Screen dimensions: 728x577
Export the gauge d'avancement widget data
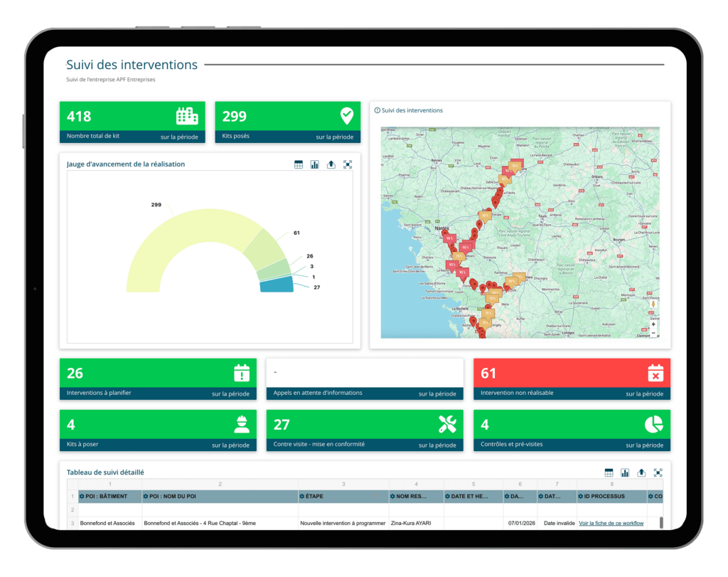click(331, 164)
